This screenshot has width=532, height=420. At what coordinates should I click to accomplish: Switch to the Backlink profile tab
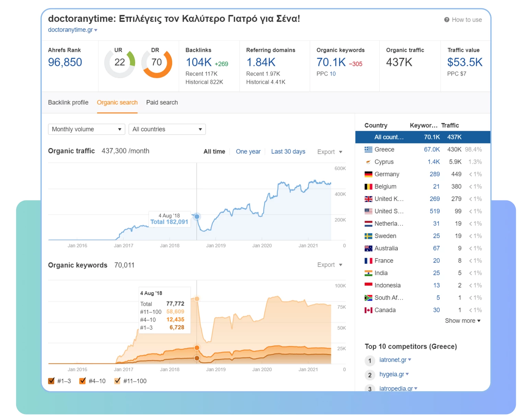[68, 103]
